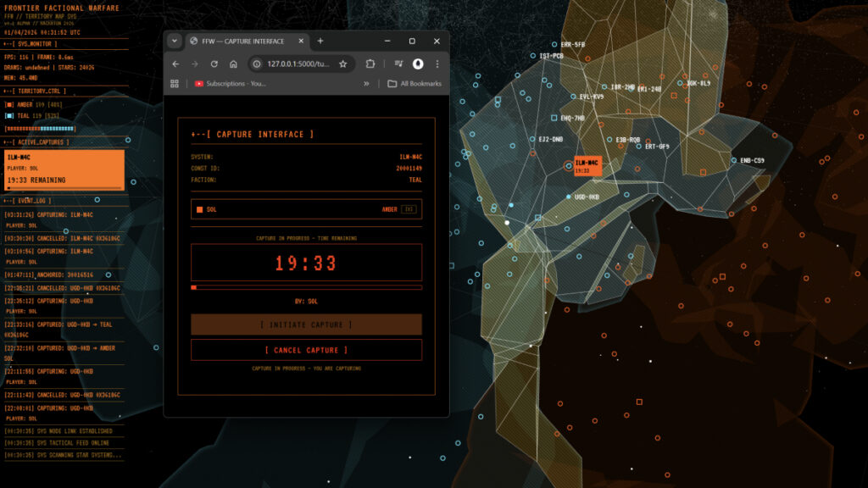This screenshot has width=868, height=488.
Task: Click the CANCEL CAPTURE button
Action: coord(306,350)
